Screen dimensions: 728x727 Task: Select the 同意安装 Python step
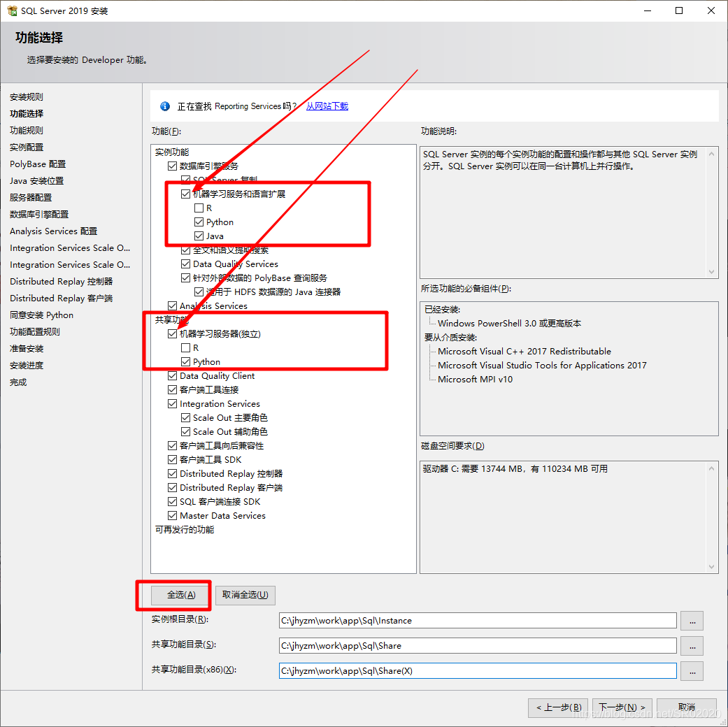point(41,315)
